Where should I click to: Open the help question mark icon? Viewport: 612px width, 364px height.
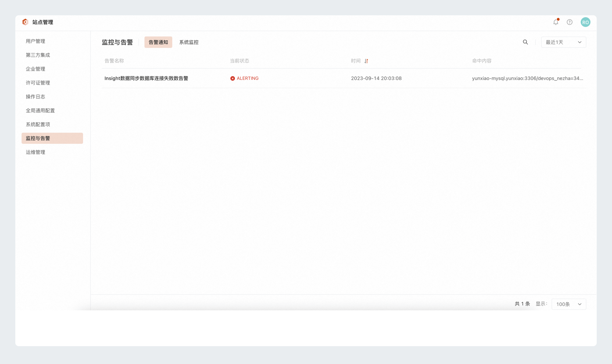569,22
